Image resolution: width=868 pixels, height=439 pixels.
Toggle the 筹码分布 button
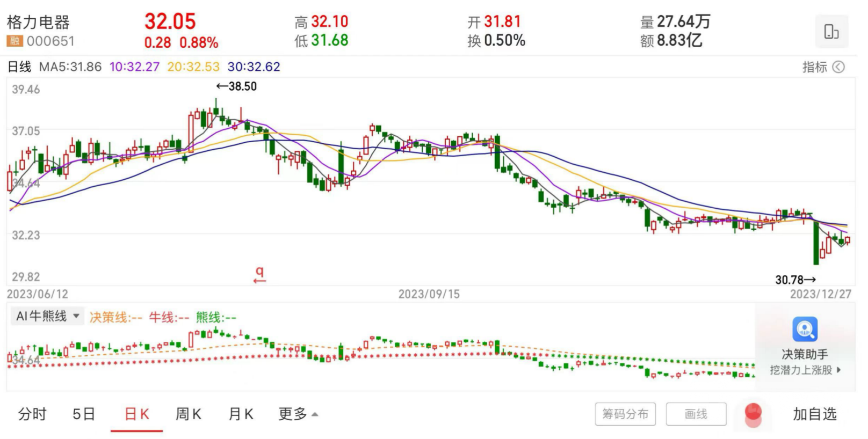625,414
